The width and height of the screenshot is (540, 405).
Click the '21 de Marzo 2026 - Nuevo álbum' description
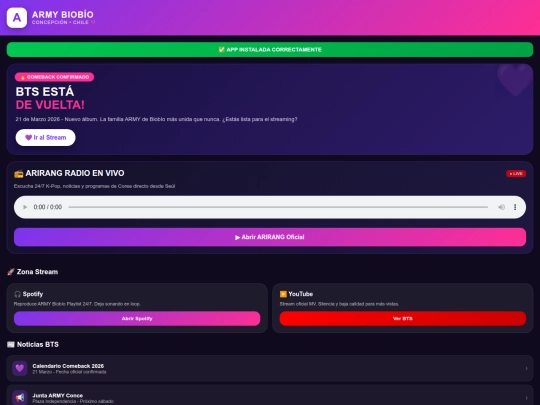click(x=156, y=119)
